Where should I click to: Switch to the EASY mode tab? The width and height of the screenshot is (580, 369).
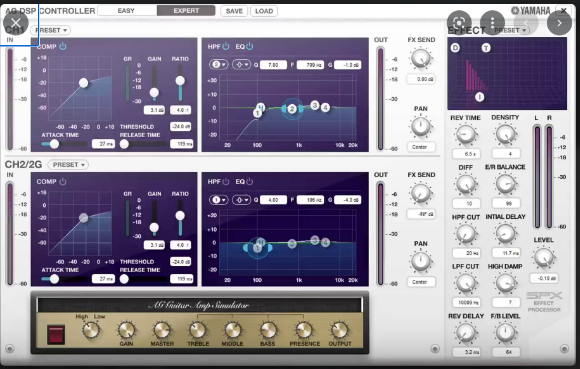pos(127,11)
